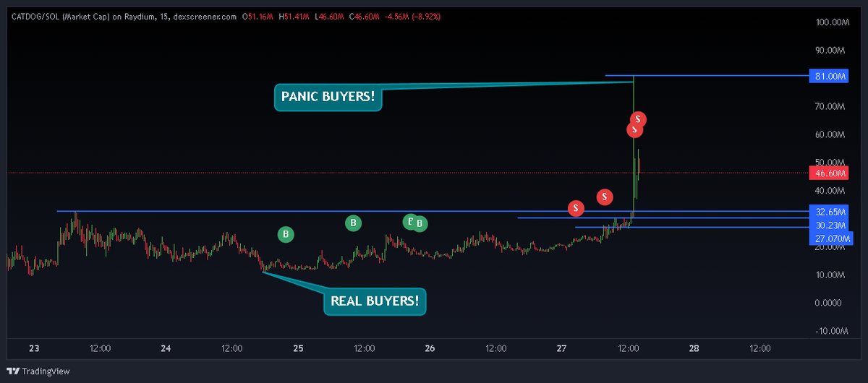Click the rightmost green B buy marker
The height and width of the screenshot is (383, 868).
pos(419,223)
